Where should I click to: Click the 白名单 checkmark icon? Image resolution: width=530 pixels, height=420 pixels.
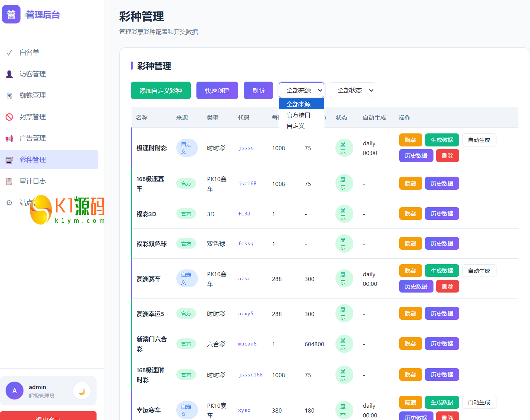tap(9, 53)
